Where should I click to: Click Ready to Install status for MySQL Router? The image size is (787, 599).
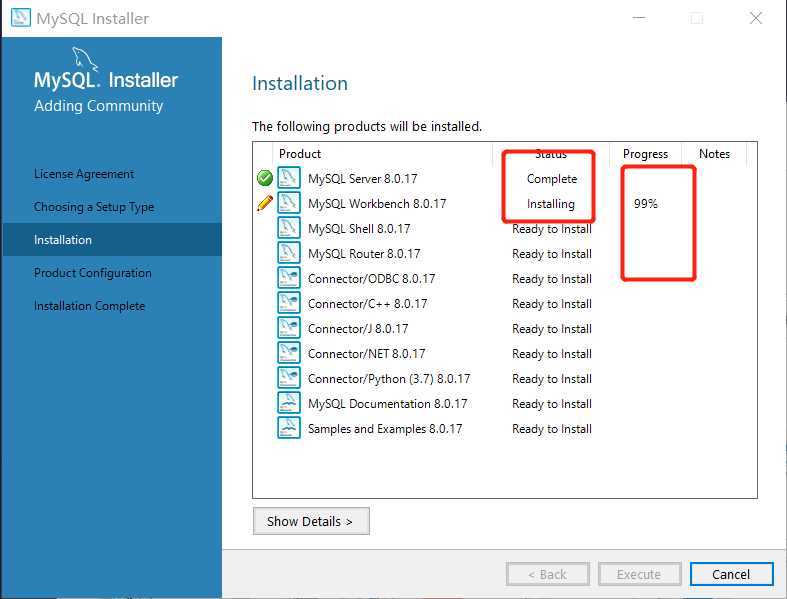click(x=552, y=254)
